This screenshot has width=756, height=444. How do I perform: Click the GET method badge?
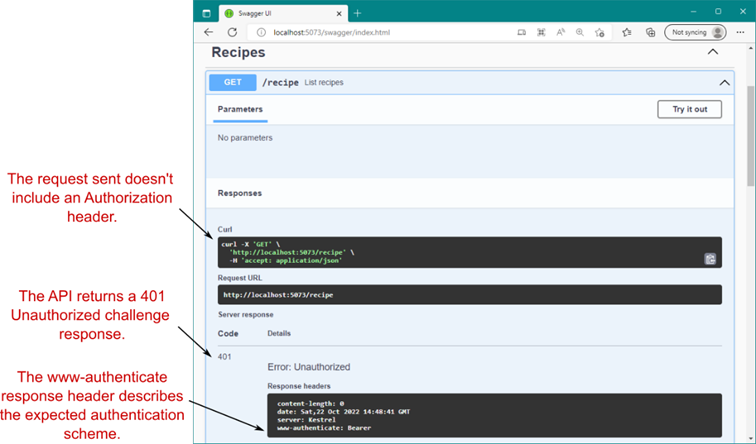pos(232,82)
